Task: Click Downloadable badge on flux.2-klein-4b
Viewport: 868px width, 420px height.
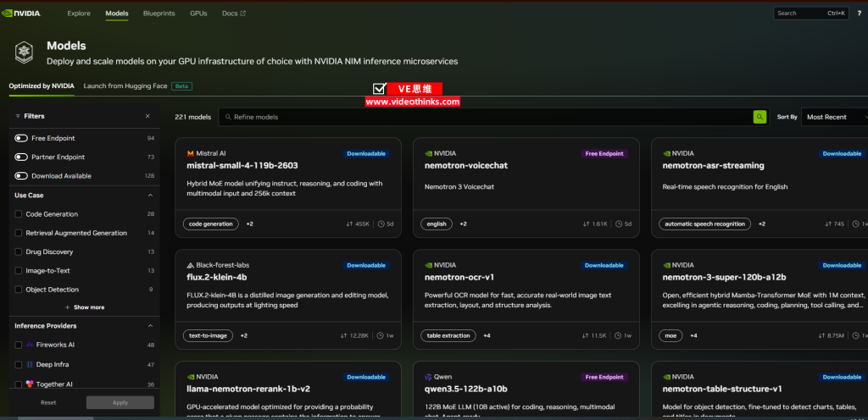Action: tap(366, 265)
